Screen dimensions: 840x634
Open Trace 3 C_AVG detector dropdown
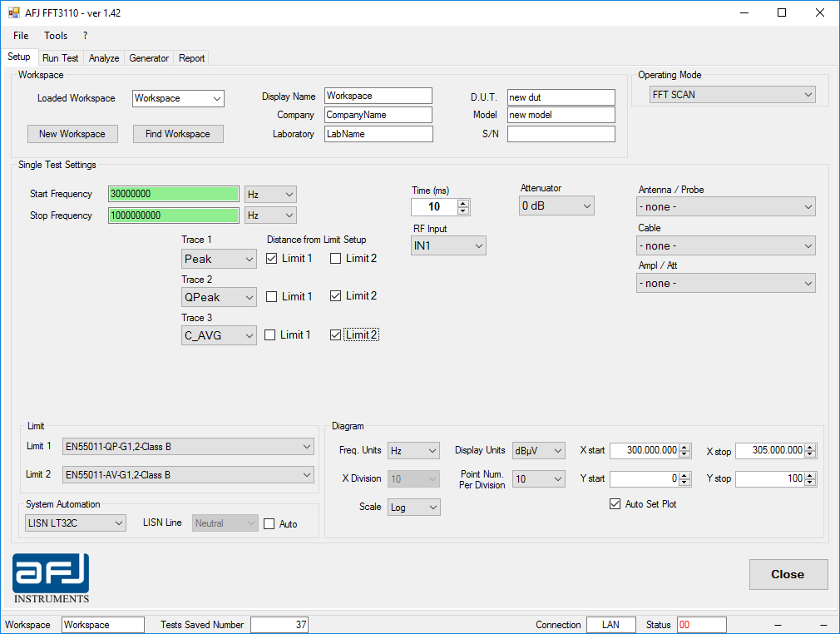point(219,335)
